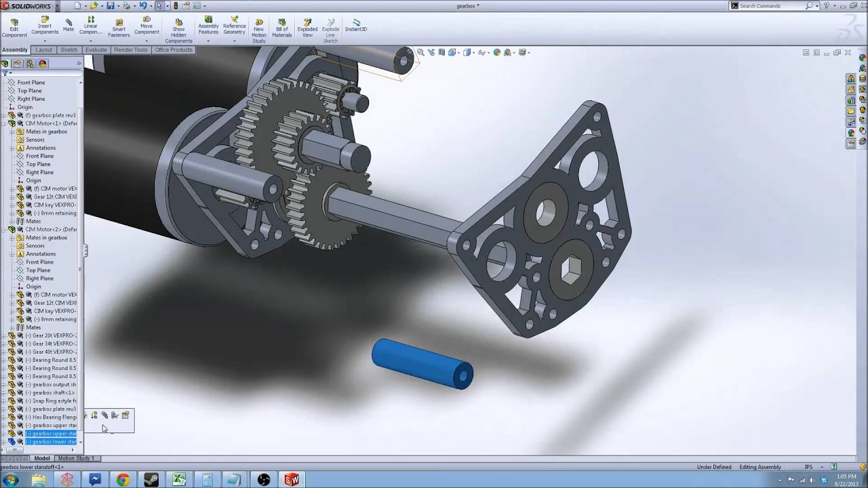This screenshot has width=868, height=488.
Task: Open Bill of Materials tool
Action: 282,28
